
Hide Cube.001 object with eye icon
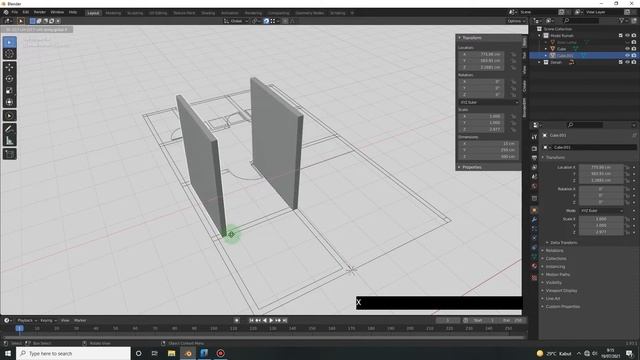tap(627, 55)
